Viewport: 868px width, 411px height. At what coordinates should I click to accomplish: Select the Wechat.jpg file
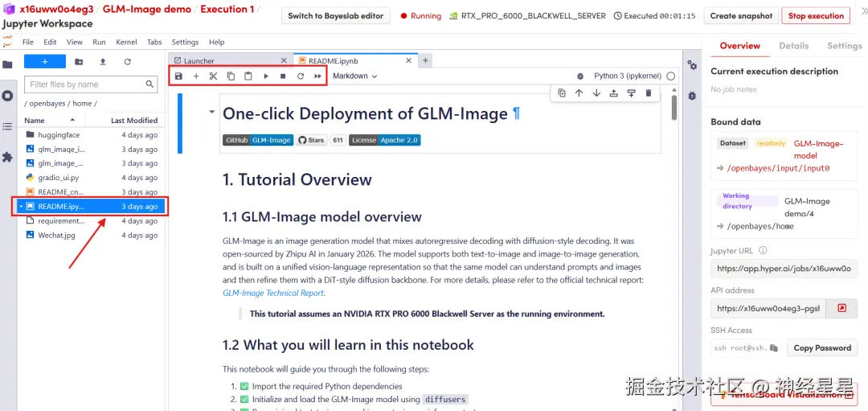92,236
